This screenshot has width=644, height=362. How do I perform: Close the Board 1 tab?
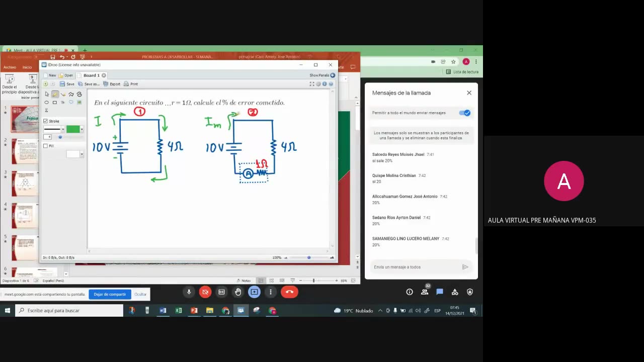point(104,75)
